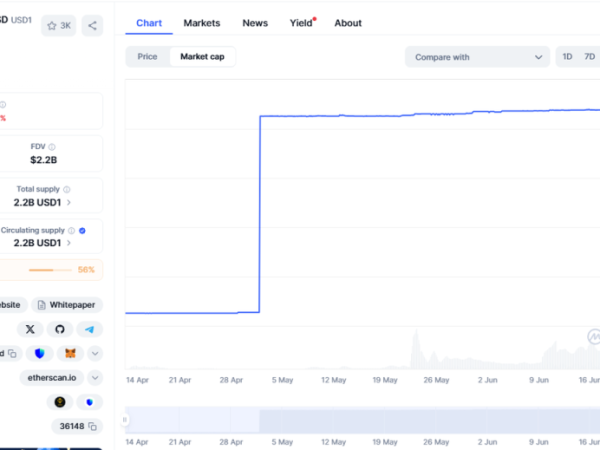600x450 pixels.
Task: Click the share icon button
Action: tap(92, 26)
